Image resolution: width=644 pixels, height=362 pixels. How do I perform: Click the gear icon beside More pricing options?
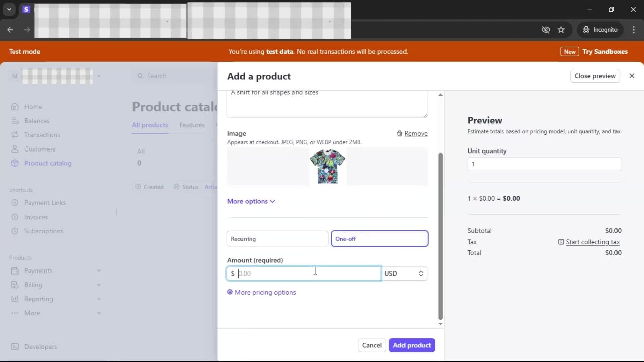(230, 292)
